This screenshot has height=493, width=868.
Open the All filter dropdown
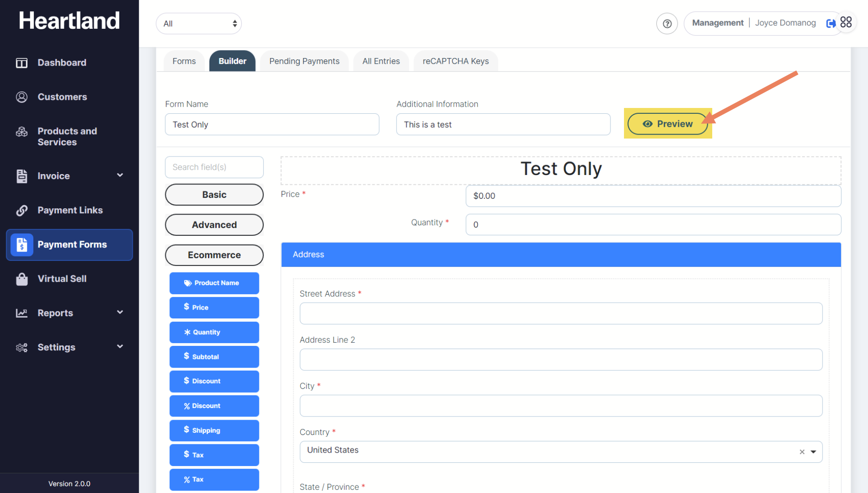click(x=199, y=24)
